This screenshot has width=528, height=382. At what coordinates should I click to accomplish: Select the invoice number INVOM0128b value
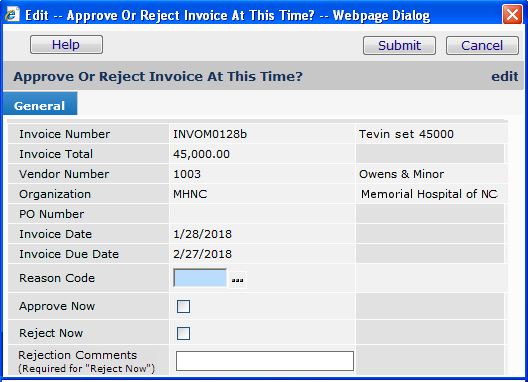tap(210, 134)
